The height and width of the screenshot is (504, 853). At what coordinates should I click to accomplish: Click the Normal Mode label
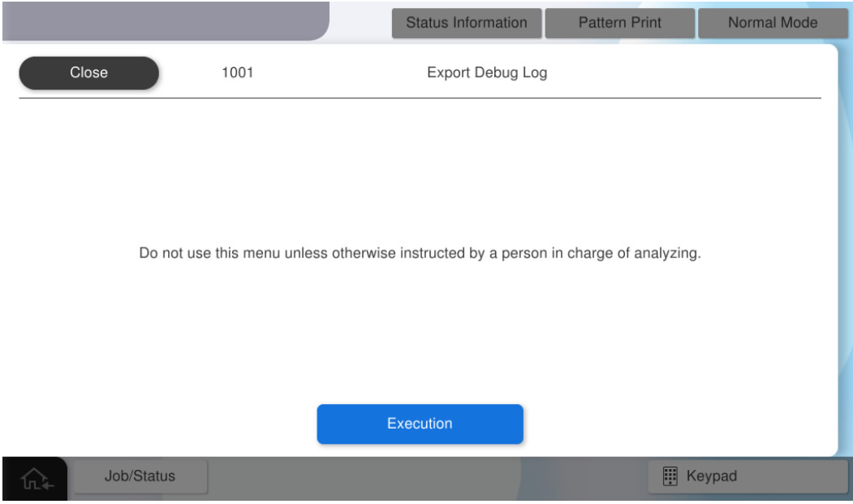[x=772, y=23]
